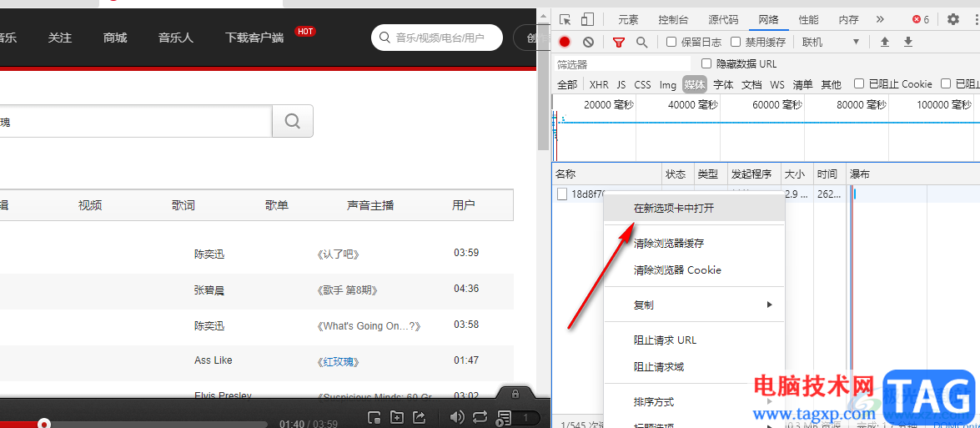980x428 pixels.
Task: Open the 联机 throttling dropdown
Action: point(831,42)
